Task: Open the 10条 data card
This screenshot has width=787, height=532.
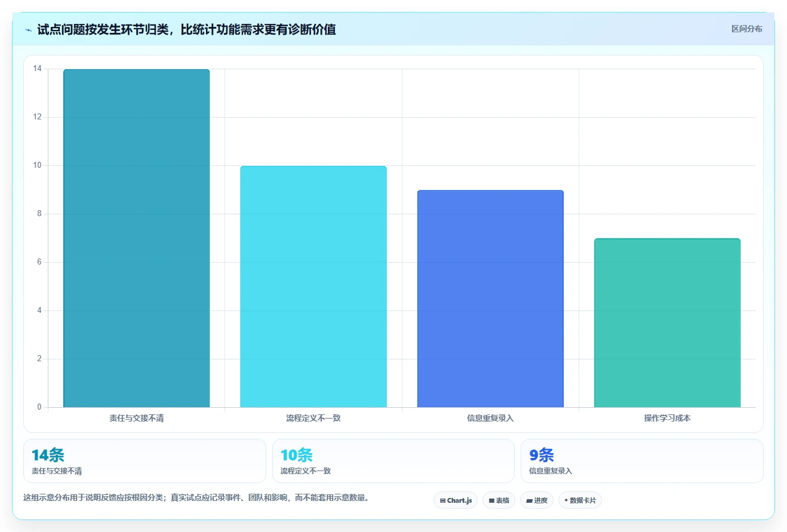Action: (x=393, y=461)
